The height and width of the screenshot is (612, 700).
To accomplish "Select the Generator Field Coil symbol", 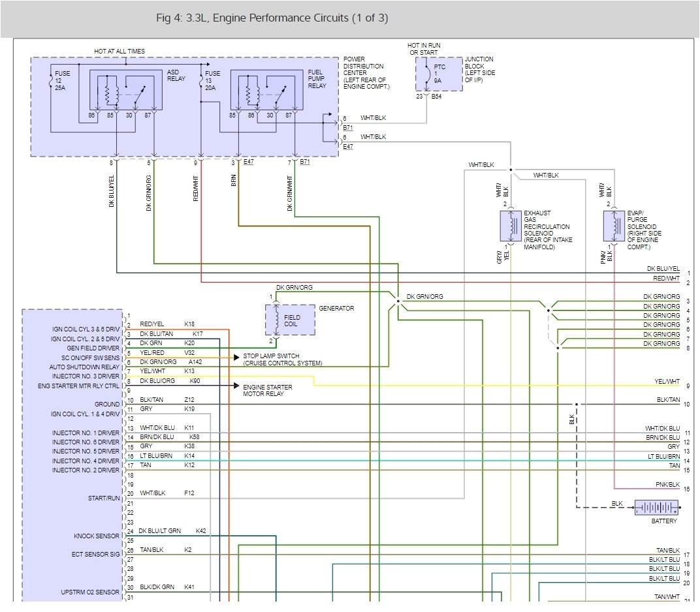I will click(x=289, y=320).
